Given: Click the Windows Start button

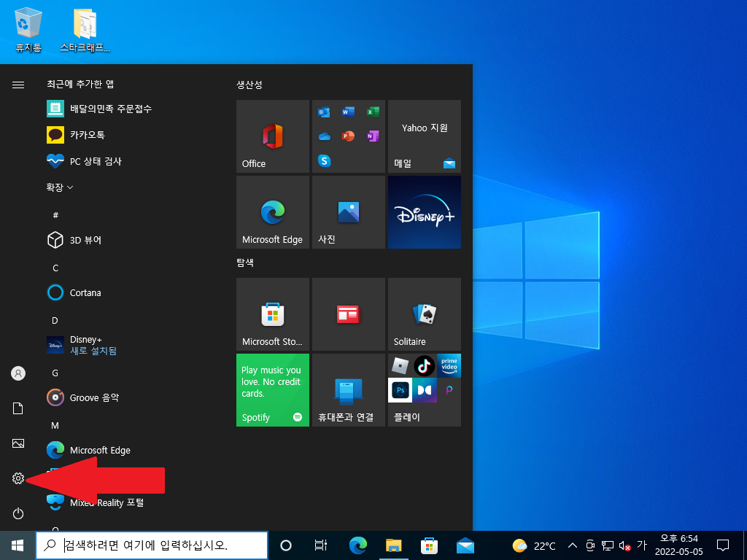Looking at the screenshot, I should (x=18, y=545).
